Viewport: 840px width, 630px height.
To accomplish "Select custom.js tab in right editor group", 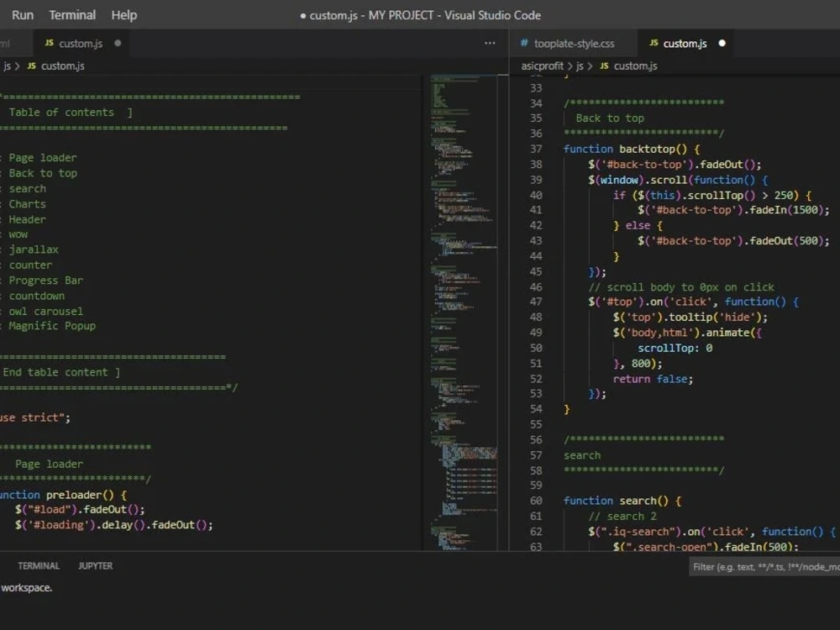I will pos(685,44).
